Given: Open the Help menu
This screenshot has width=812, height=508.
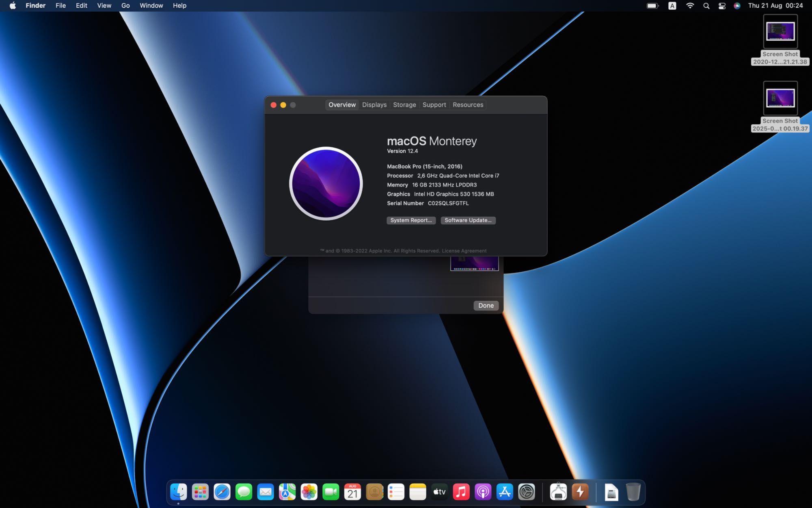Looking at the screenshot, I should (x=179, y=6).
